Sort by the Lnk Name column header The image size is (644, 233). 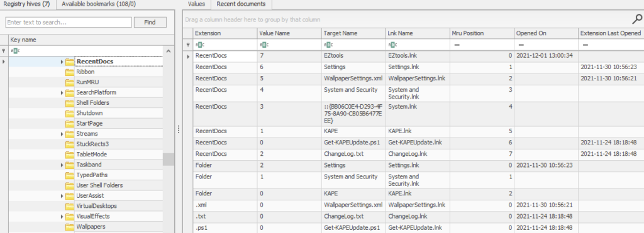[418, 33]
